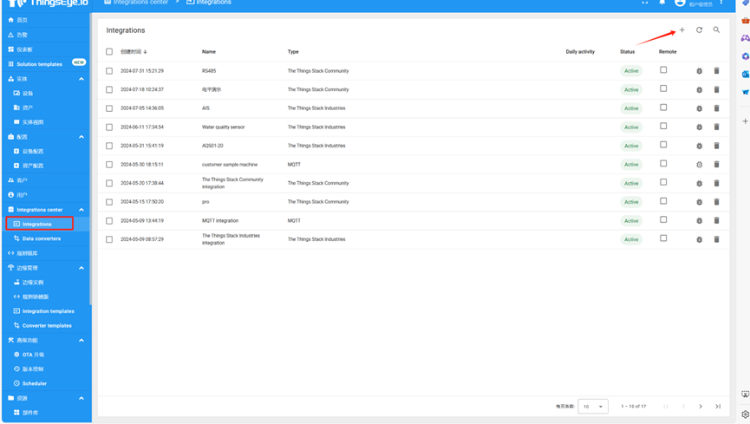This screenshot has height=424, width=750.
Task: Open the OTA menu item in sidebar
Action: coord(46,355)
